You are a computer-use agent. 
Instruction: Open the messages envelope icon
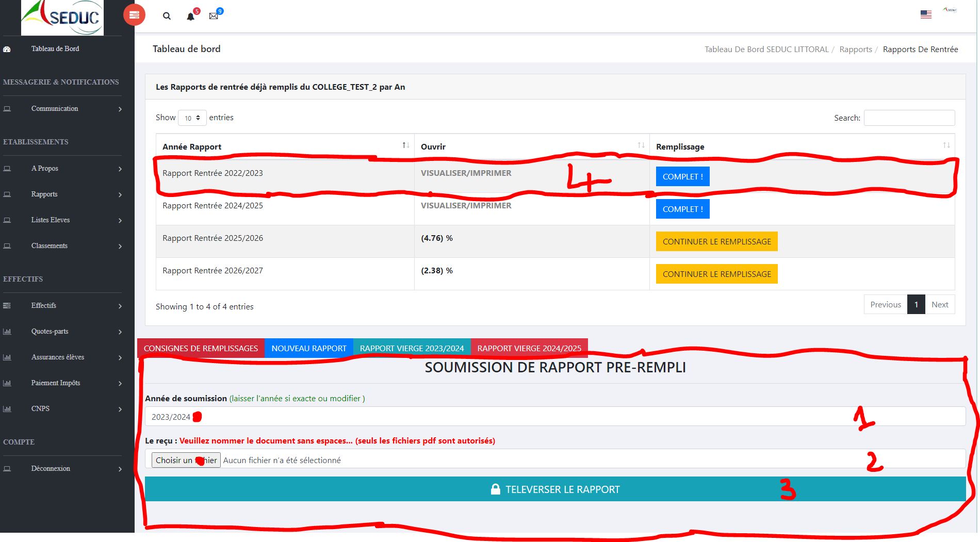(214, 16)
